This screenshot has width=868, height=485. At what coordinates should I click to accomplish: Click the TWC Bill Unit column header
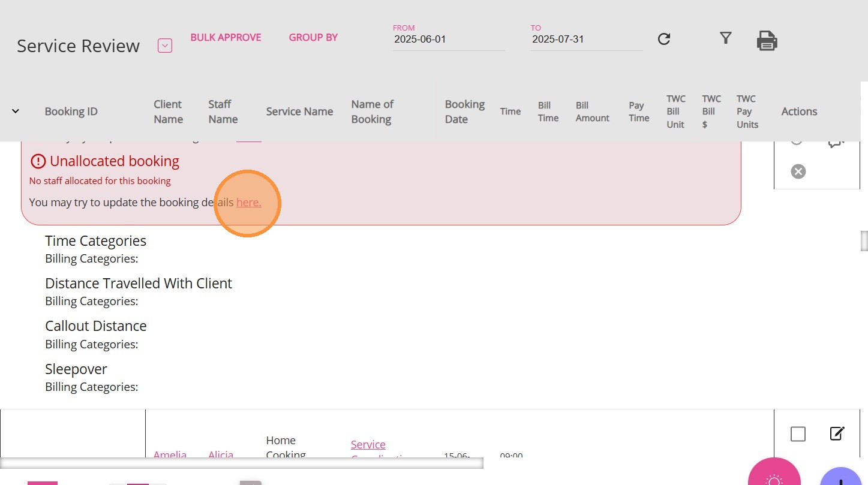676,112
